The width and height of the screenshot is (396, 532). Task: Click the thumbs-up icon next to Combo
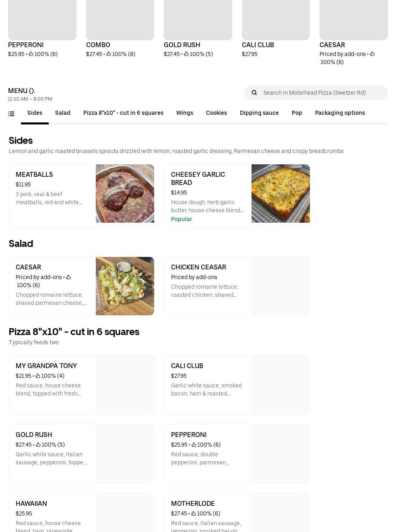(109, 54)
